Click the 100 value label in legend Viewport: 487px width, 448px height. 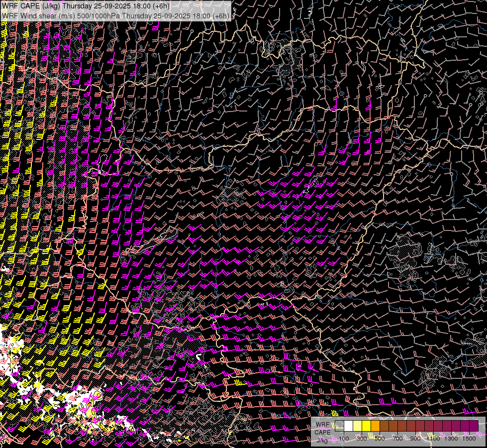[344, 439]
